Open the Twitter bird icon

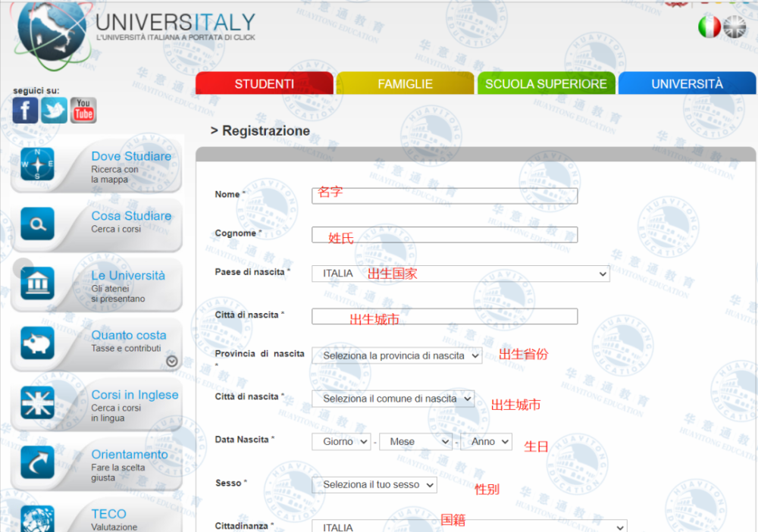click(54, 110)
